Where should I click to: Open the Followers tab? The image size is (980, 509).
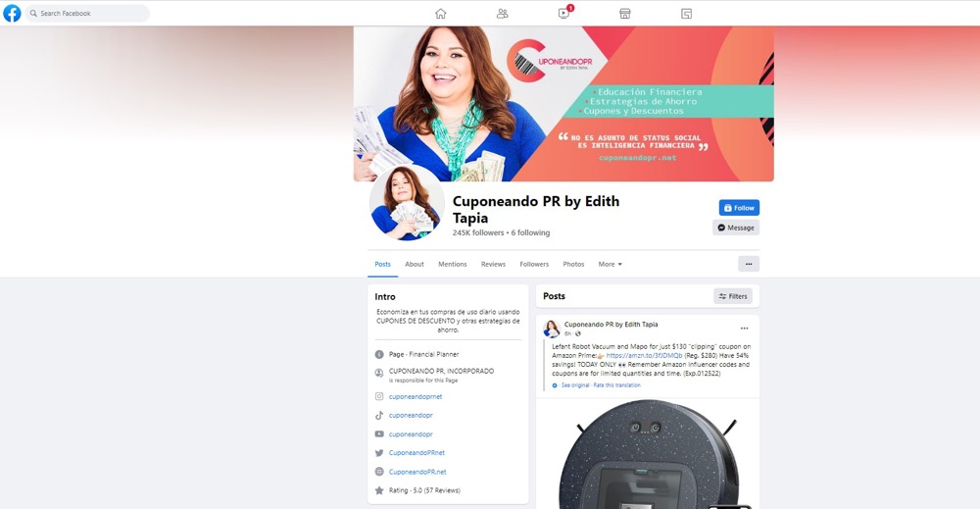(x=534, y=264)
